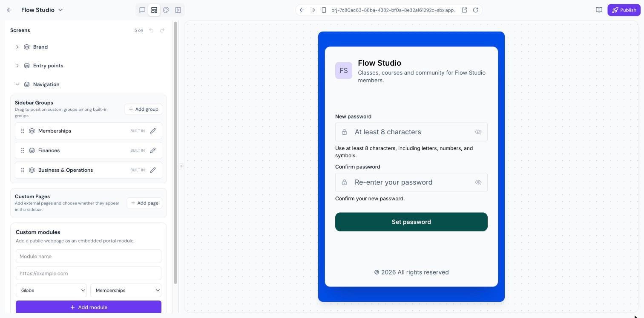
Task: Reload the preview
Action: coord(475,10)
